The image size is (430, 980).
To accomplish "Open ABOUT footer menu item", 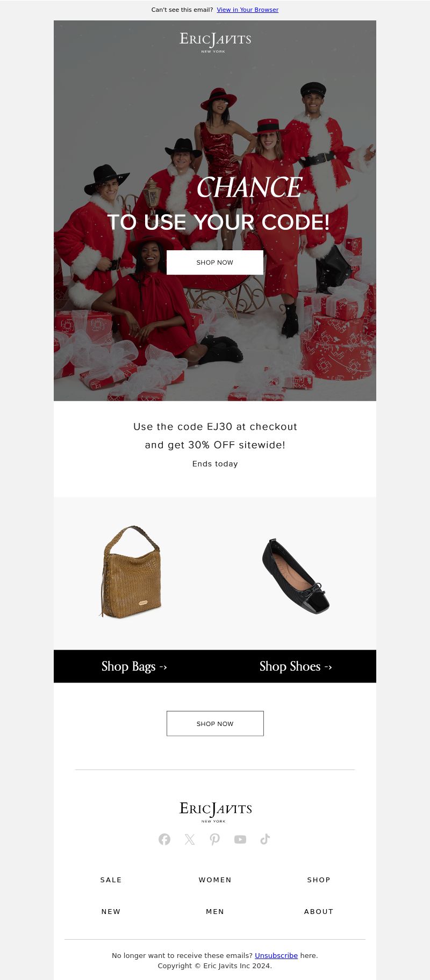I will click(319, 911).
